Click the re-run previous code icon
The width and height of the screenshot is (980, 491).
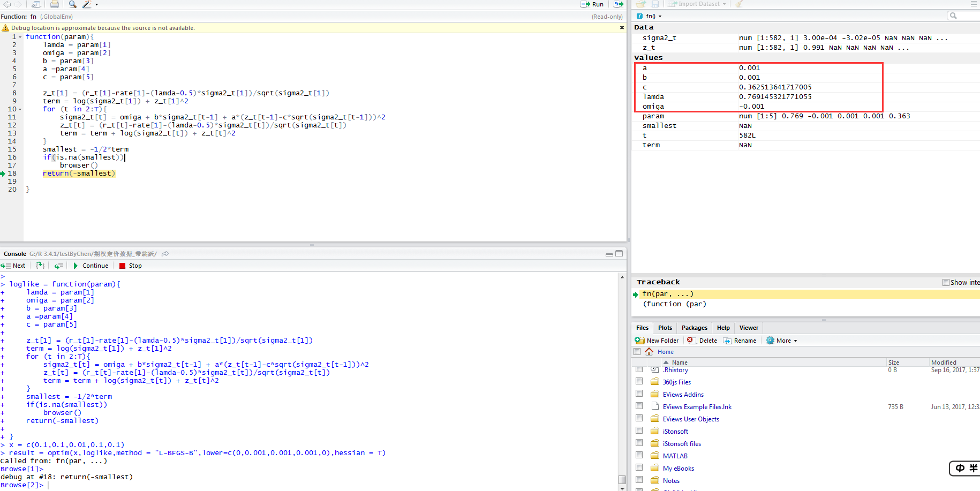tap(619, 4)
